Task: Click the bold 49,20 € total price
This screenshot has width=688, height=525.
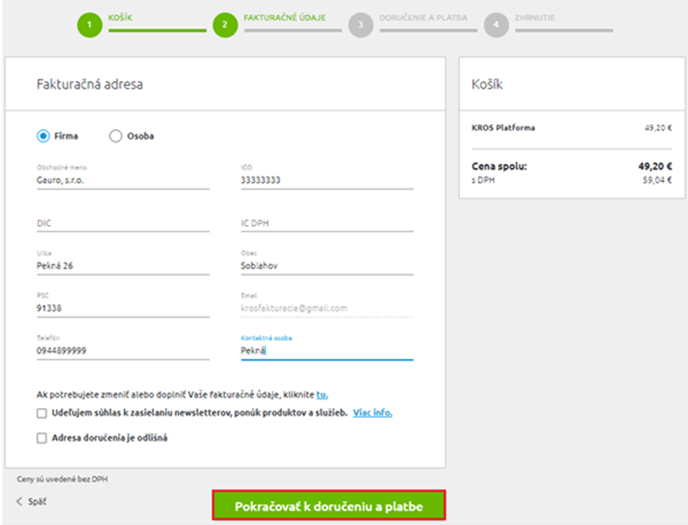Action: point(655,166)
